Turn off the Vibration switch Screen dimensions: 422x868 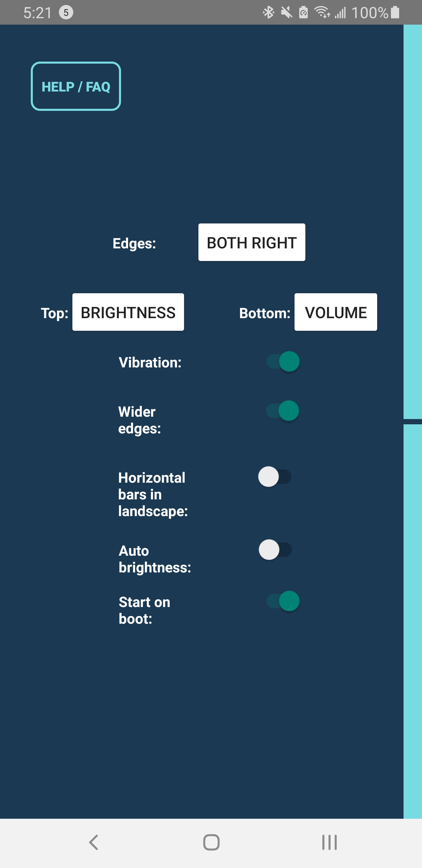pos(283,362)
